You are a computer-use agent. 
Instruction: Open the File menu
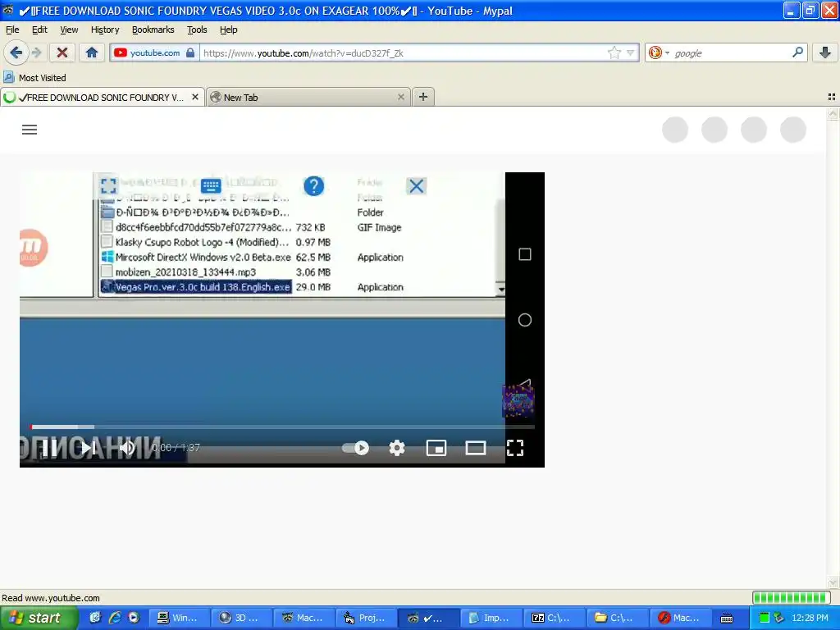point(12,30)
